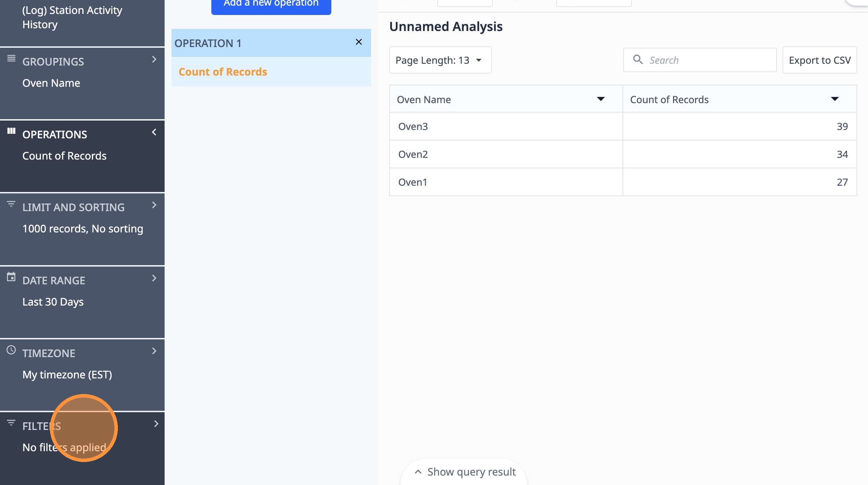
Task: Click the Timezone clock icon
Action: tap(11, 350)
